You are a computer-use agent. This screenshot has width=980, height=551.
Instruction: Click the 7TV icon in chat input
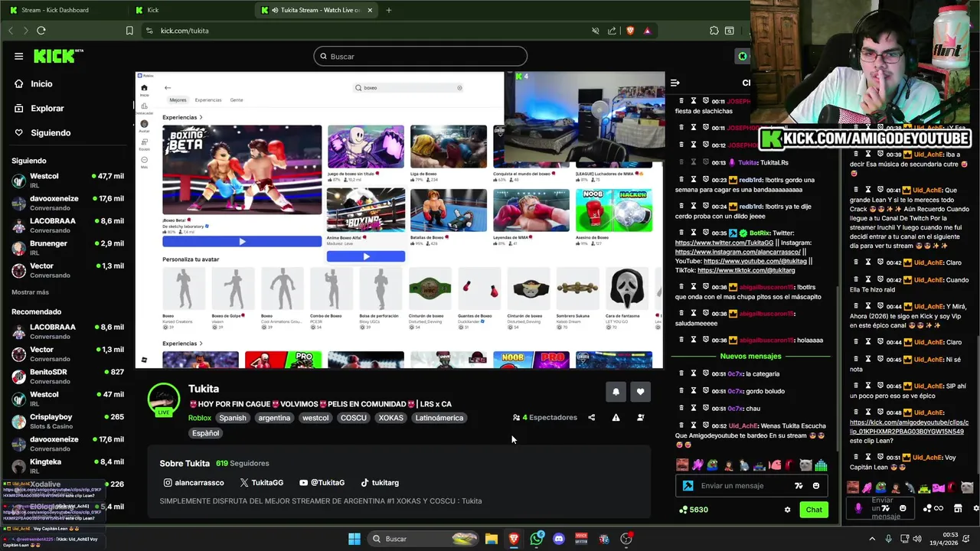tap(799, 486)
